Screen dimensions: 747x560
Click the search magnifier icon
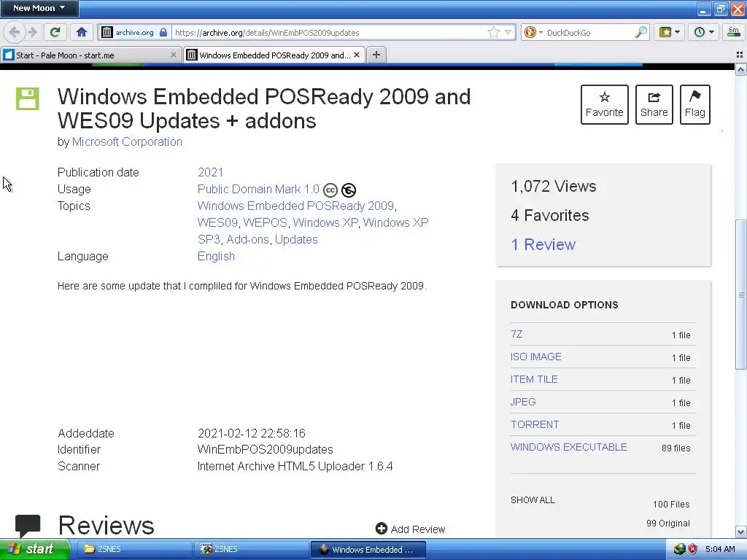tap(641, 32)
